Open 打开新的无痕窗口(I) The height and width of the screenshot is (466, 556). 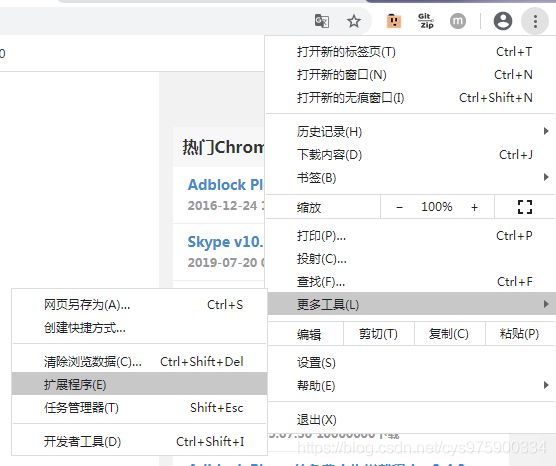pyautogui.click(x=410, y=98)
